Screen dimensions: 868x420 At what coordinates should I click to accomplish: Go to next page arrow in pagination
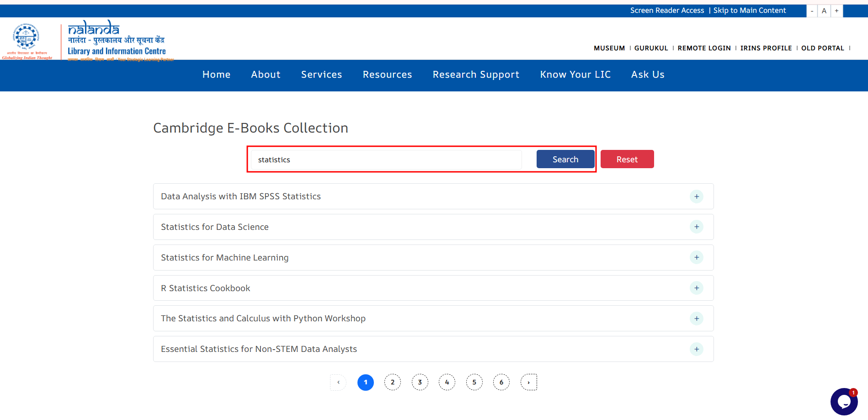[x=529, y=382]
